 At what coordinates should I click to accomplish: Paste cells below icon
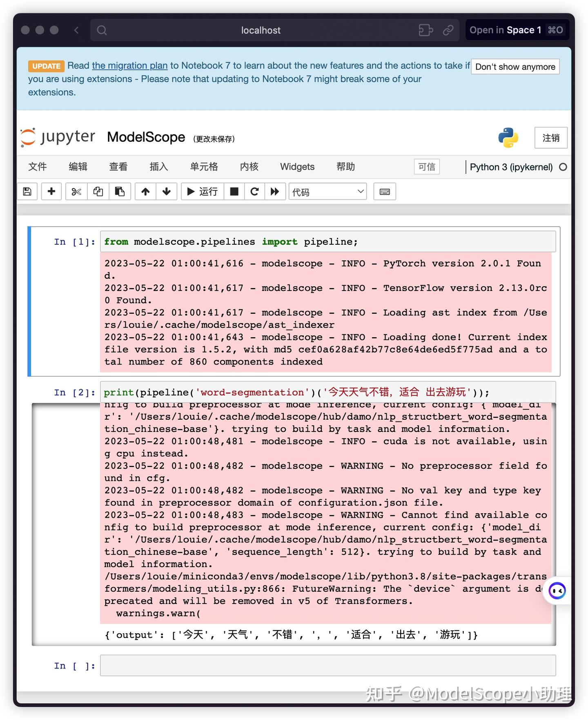point(120,191)
